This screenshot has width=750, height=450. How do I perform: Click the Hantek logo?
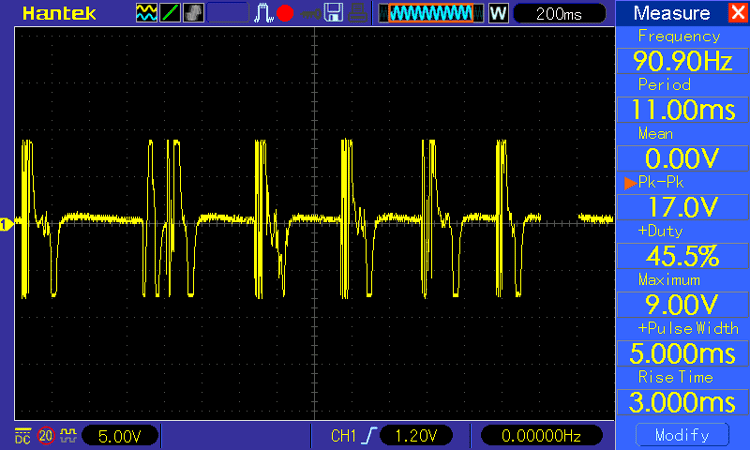(x=59, y=13)
